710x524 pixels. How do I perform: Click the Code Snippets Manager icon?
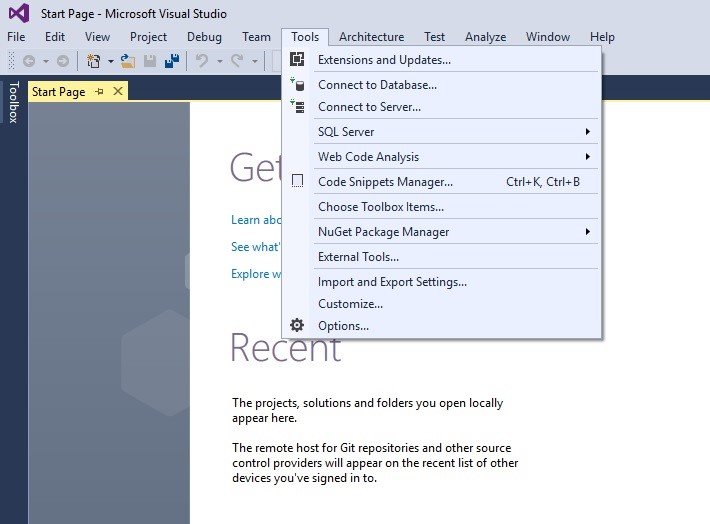click(297, 181)
